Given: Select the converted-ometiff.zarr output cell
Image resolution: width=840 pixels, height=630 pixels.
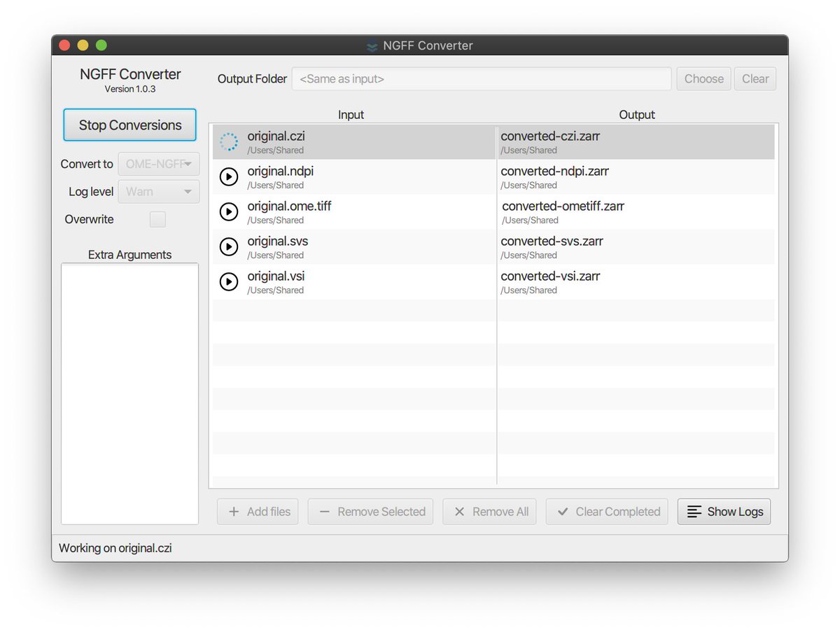Looking at the screenshot, I should 636,212.
